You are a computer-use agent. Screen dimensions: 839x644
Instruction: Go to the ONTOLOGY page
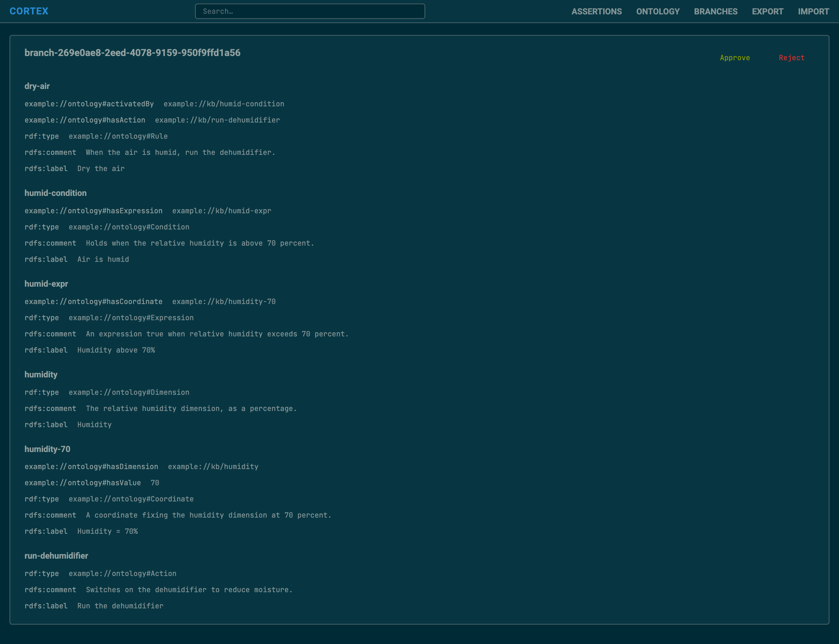(658, 11)
